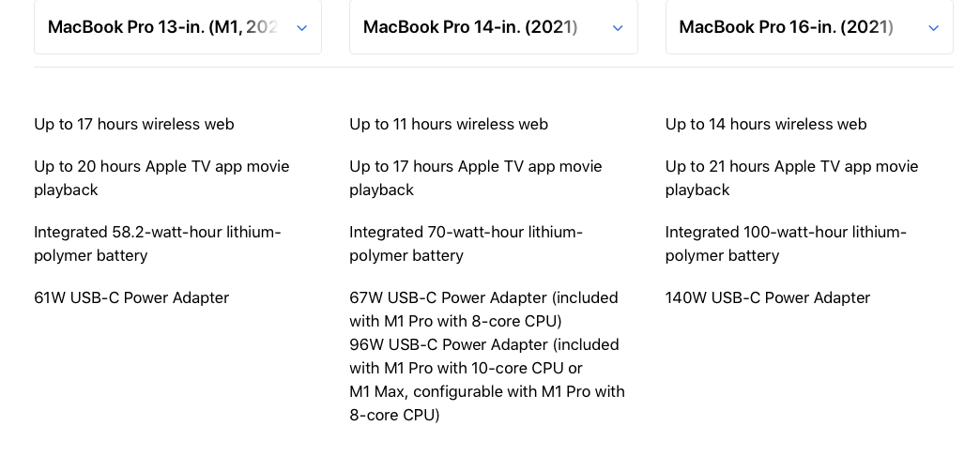
Task: Click the 61W USB-C Power Adapter text
Action: [131, 297]
